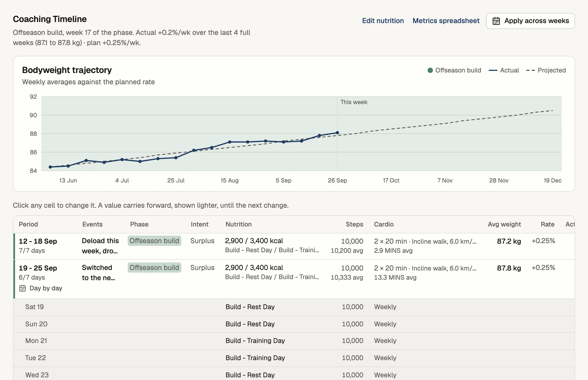Click the cardio cell showing 2.9 MINS avg
The width and height of the screenshot is (588, 380).
pyautogui.click(x=425, y=246)
